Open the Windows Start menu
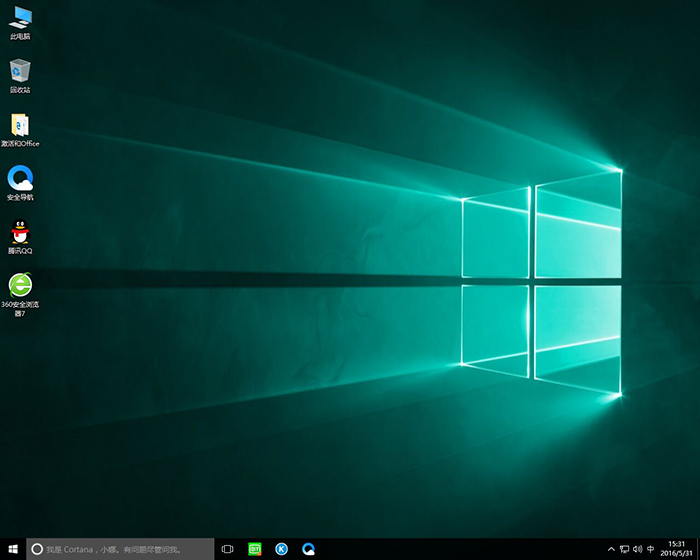This screenshot has width=700, height=560. coord(12,549)
